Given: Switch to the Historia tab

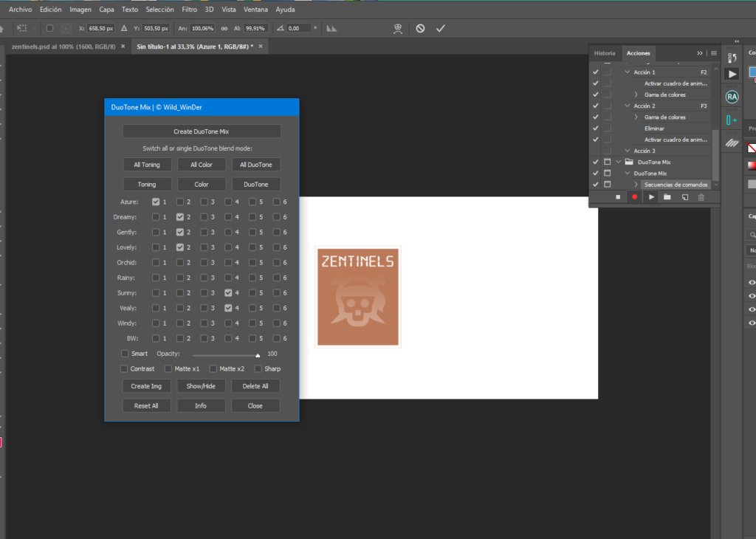Looking at the screenshot, I should tap(605, 53).
